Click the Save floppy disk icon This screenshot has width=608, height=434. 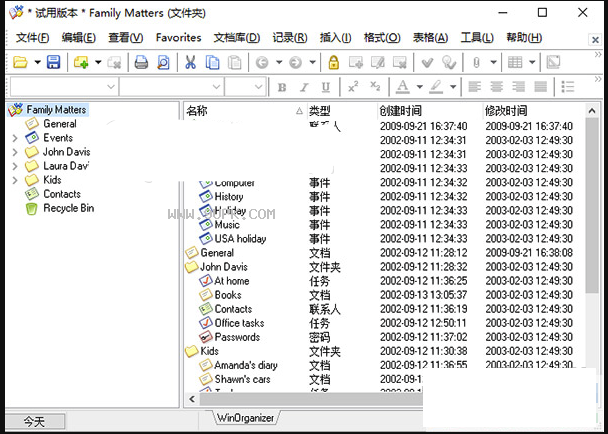pos(54,62)
